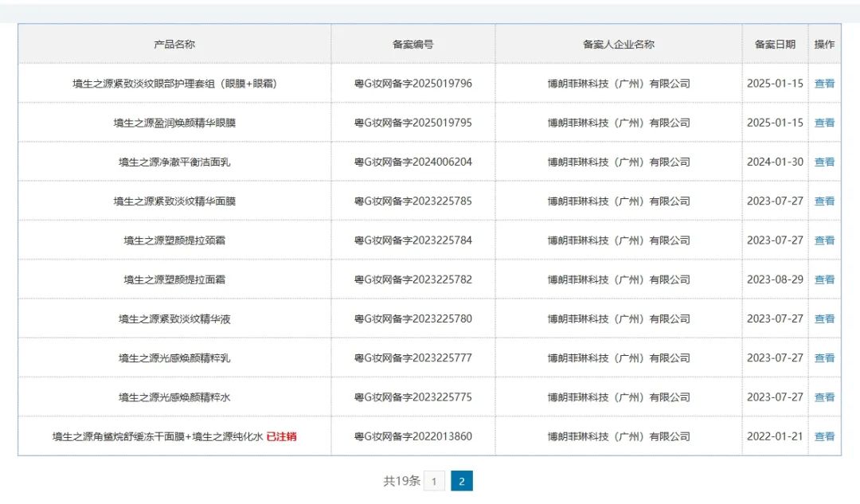The image size is (860, 504).
Task: View details of 境生之源光感焕颜精粹水
Action: 824,397
